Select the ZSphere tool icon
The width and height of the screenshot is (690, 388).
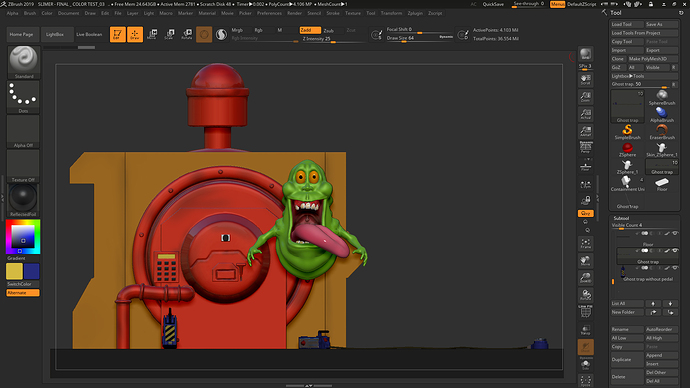coord(627,149)
